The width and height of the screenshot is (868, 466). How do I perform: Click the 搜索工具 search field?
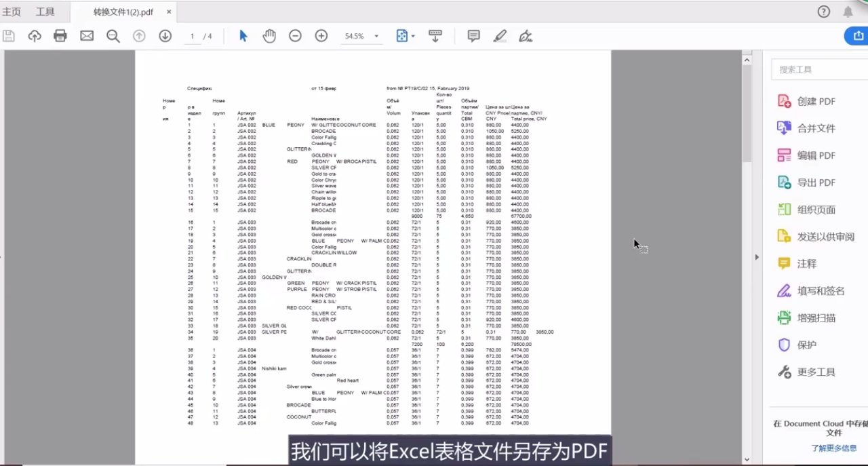tap(819, 69)
